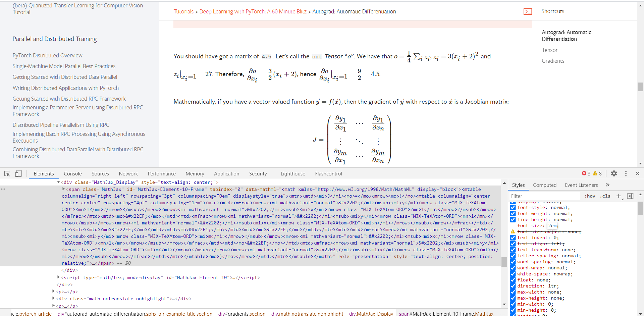The image size is (644, 316).
Task: Click the font-size-adjust warning icon
Action: [513, 231]
